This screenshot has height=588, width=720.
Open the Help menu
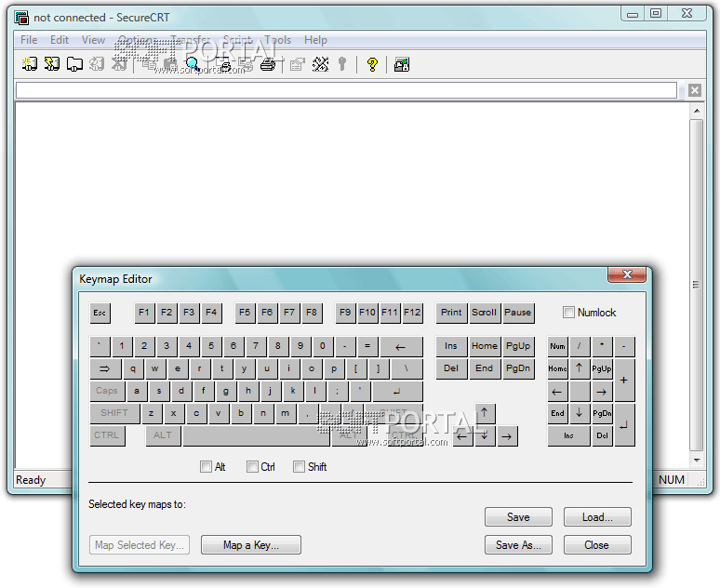click(315, 40)
